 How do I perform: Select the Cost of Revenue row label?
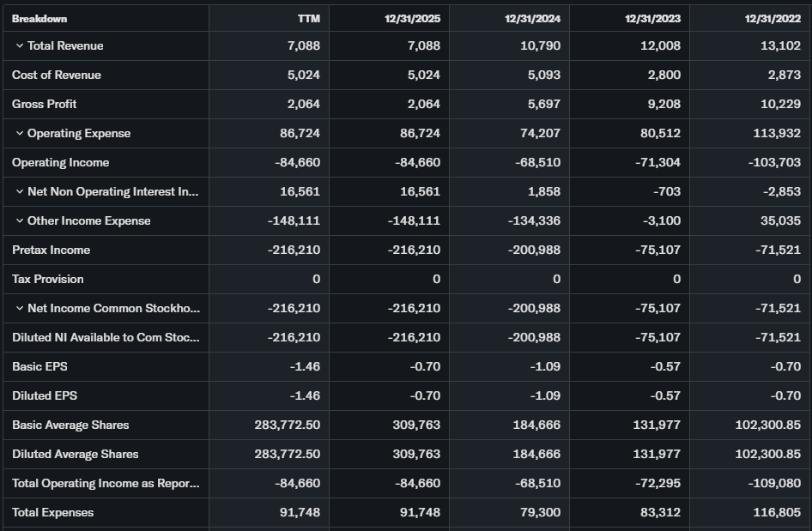(x=57, y=75)
